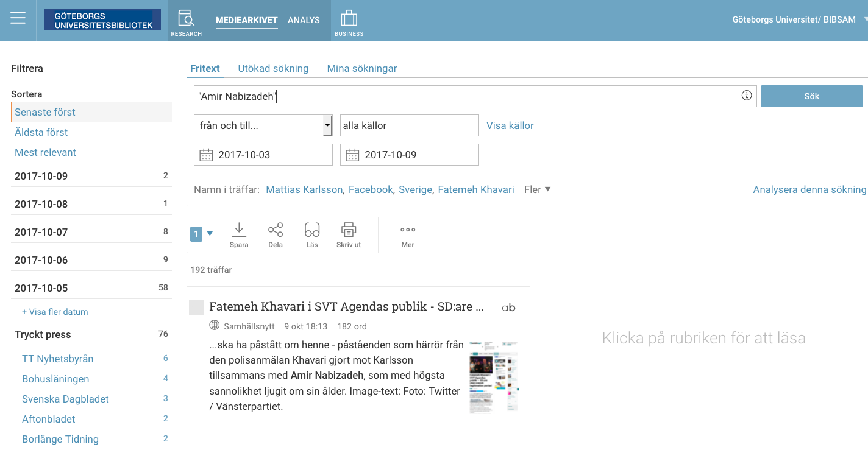This screenshot has width=868, height=450.
Task: Click the info icon in the search field
Action: pos(746,95)
